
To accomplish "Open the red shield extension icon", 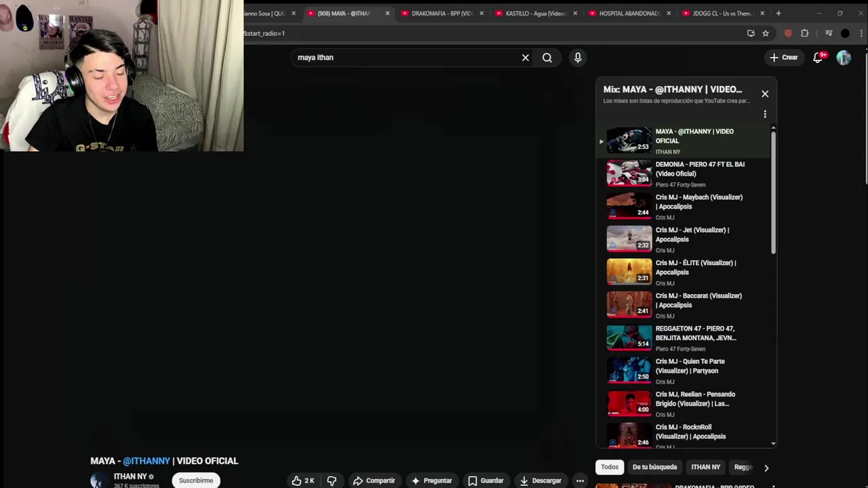I will [x=788, y=33].
